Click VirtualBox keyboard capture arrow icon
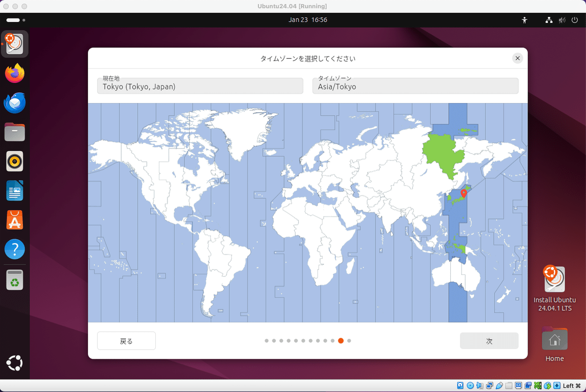The image size is (586, 392). 557,385
